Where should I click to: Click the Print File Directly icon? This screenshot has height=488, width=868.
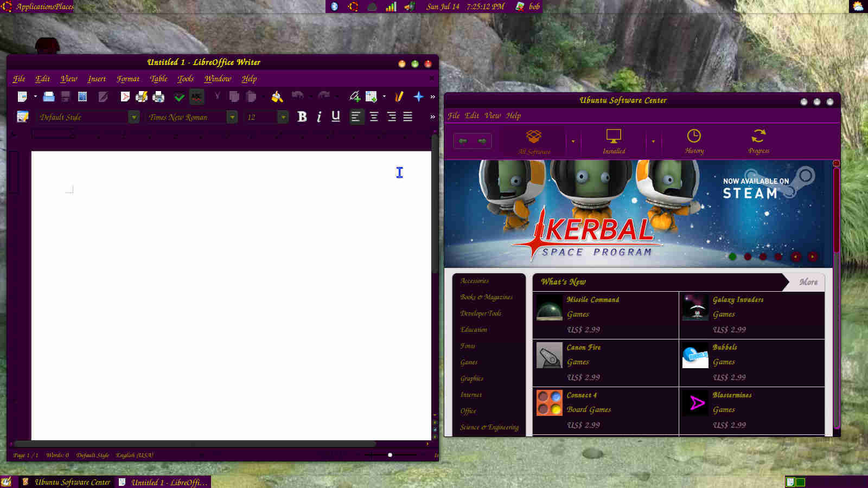pos(142,97)
